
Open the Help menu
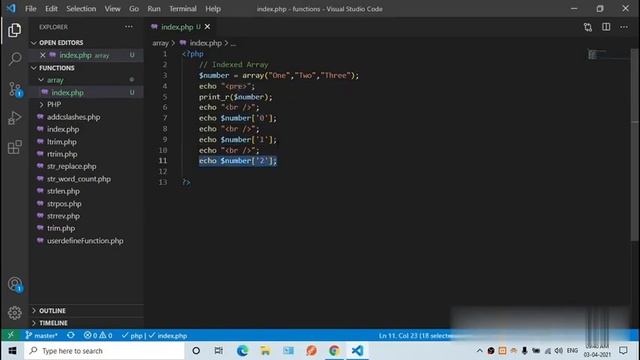[213, 9]
